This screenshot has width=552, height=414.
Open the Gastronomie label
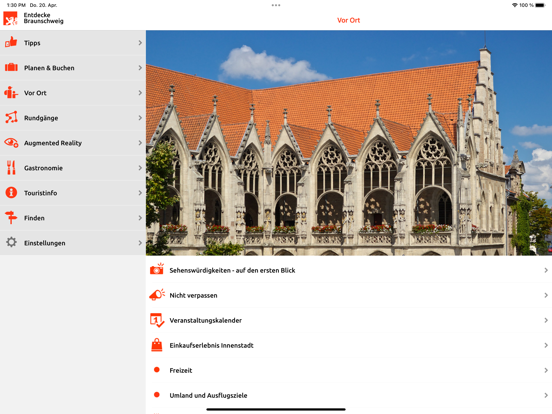(x=43, y=168)
